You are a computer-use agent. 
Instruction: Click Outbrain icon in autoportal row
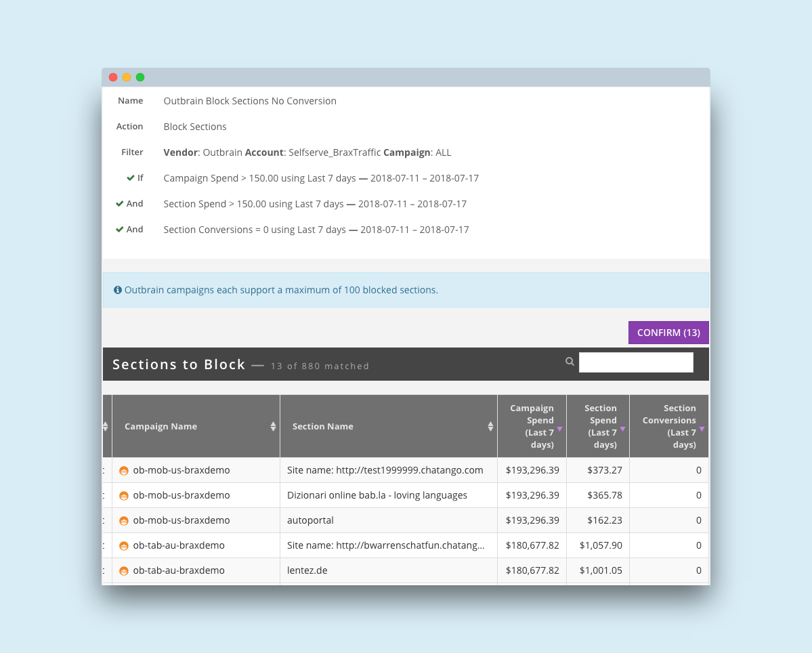pos(124,520)
